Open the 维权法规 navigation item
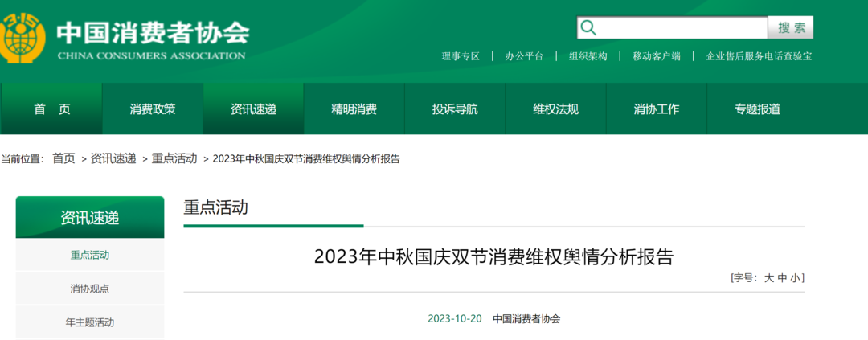The width and height of the screenshot is (868, 340). click(x=555, y=109)
